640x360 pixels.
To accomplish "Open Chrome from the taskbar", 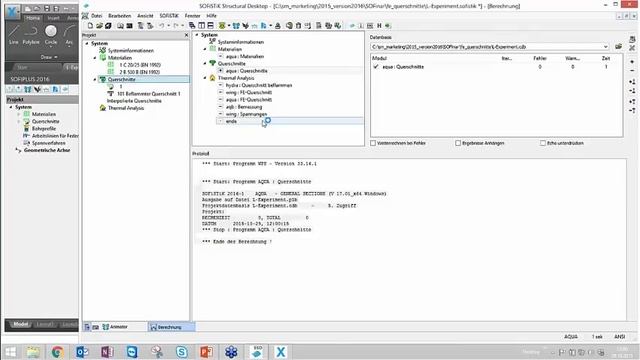I will (x=58, y=351).
